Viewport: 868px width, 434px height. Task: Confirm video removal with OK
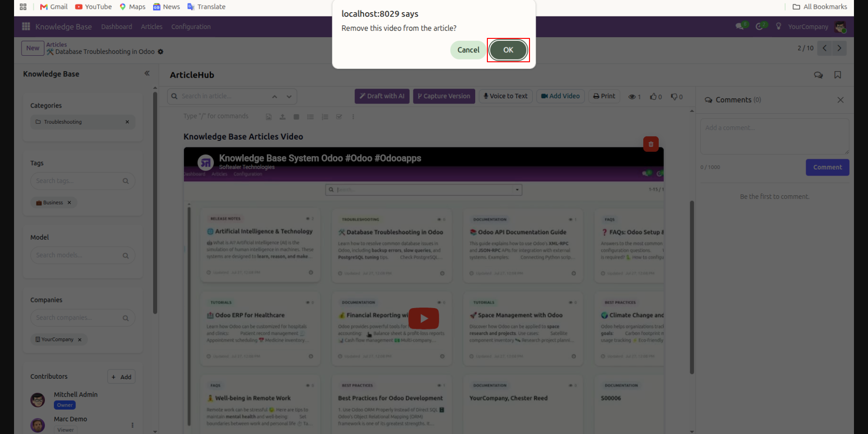508,50
